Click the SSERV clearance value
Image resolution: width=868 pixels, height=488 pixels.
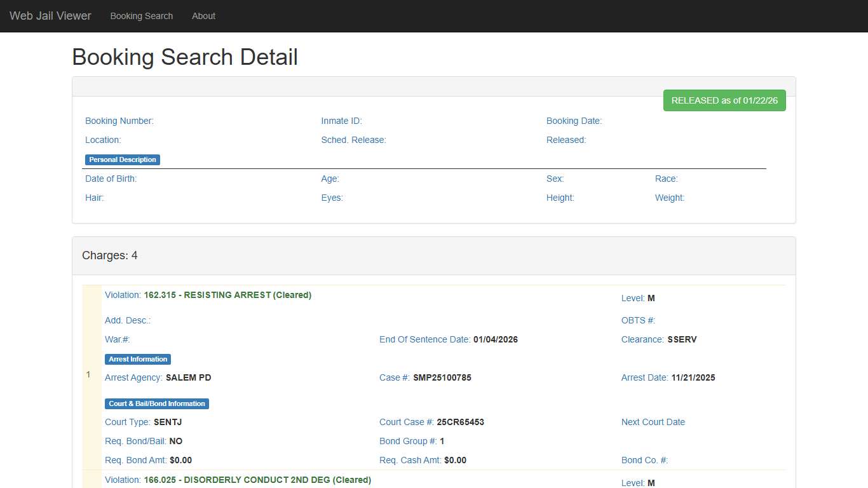point(682,339)
